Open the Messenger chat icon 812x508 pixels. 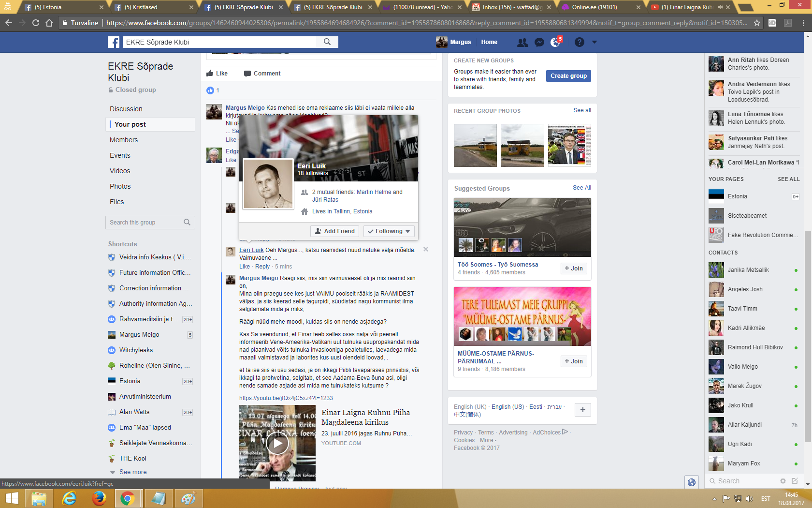click(539, 43)
